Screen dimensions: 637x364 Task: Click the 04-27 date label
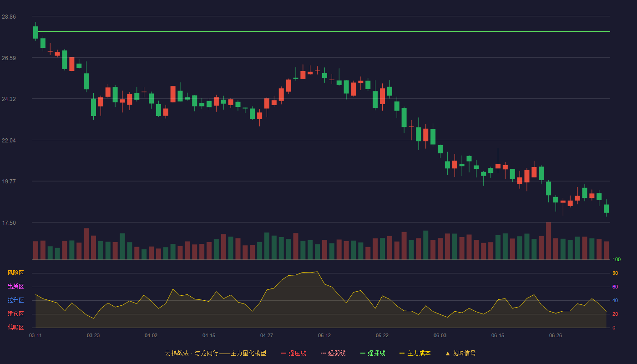(267, 335)
